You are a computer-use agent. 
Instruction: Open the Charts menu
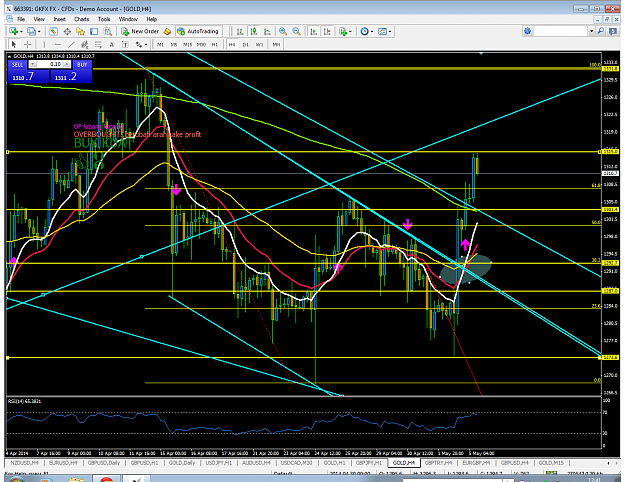[x=81, y=19]
